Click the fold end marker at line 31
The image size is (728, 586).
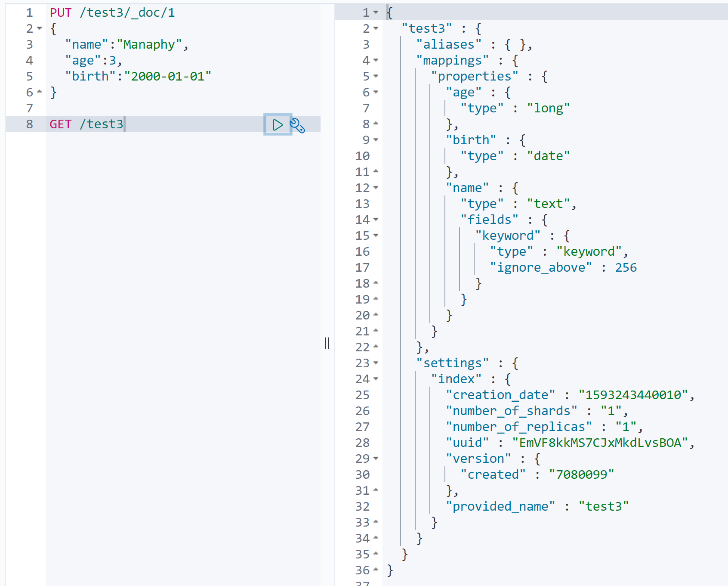click(x=376, y=490)
